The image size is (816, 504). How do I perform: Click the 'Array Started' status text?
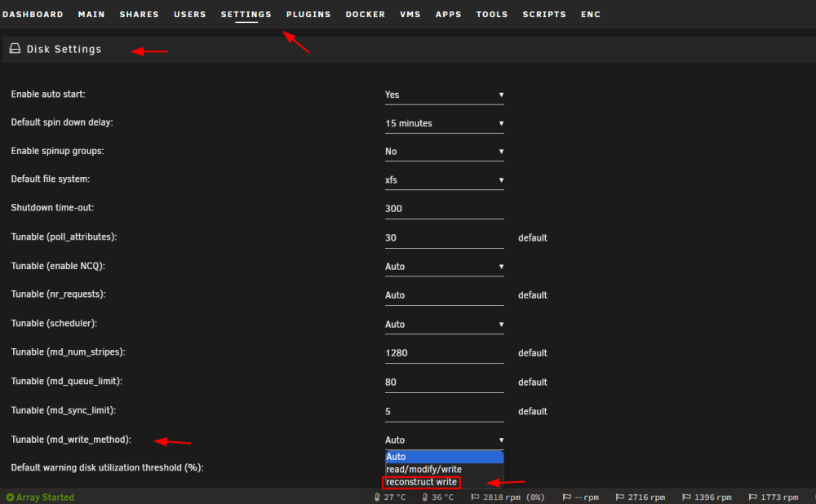[x=45, y=497]
